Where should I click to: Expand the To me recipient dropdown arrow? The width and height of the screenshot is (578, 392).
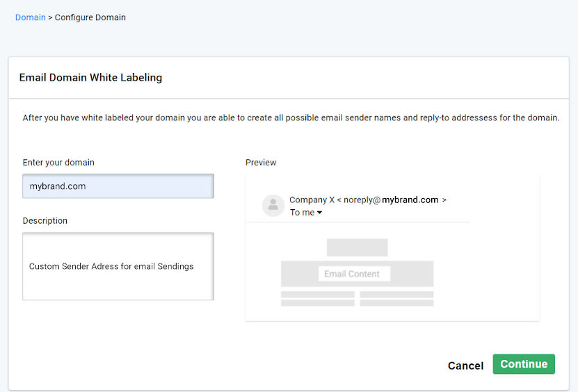pyautogui.click(x=320, y=213)
